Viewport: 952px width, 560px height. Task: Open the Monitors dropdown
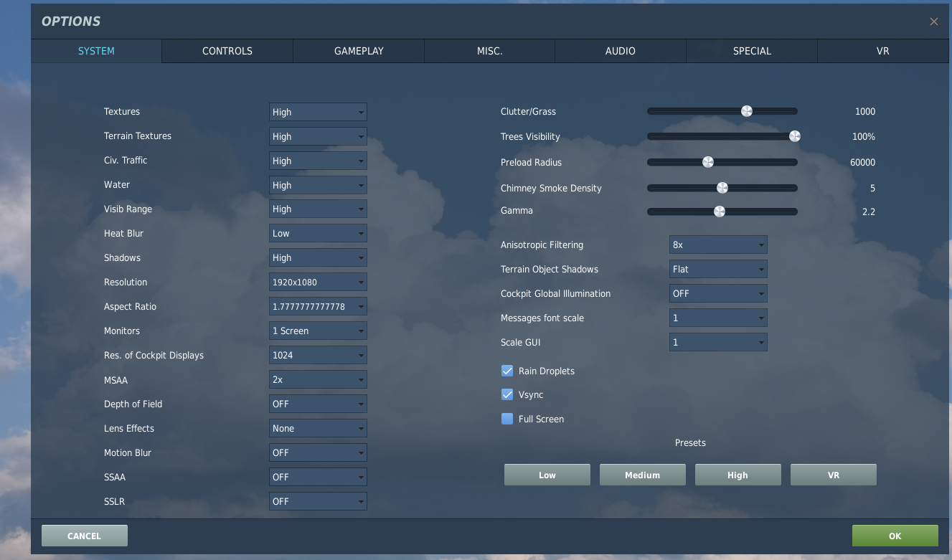pos(318,331)
